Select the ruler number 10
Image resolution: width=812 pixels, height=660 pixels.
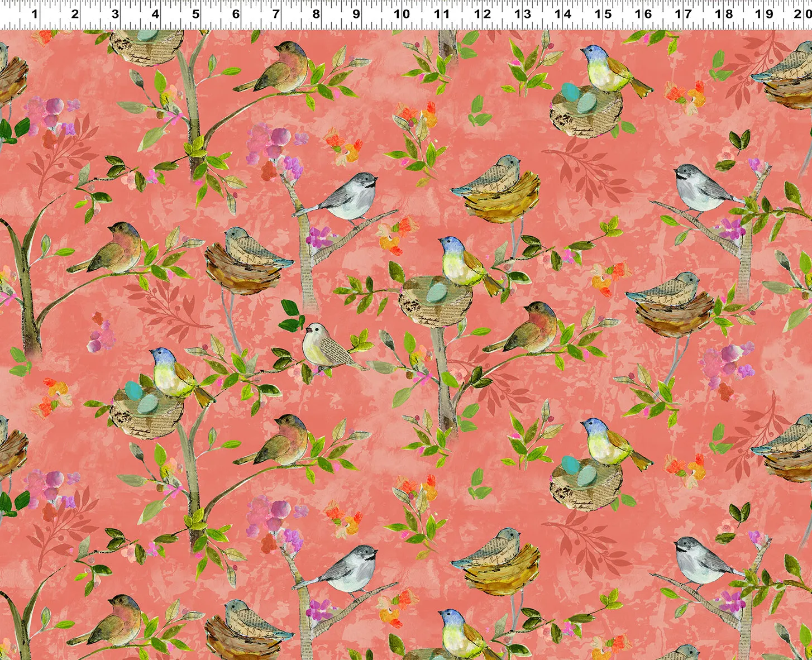402,14
